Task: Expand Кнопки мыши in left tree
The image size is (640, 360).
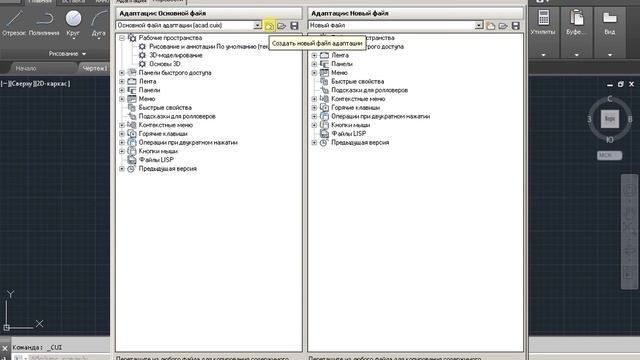Action: 122,151
